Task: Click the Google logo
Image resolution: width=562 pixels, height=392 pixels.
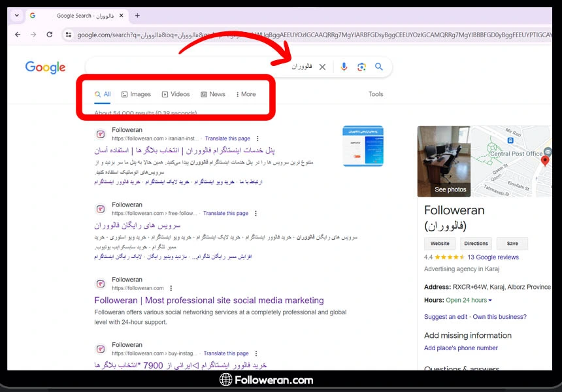Action: click(45, 67)
